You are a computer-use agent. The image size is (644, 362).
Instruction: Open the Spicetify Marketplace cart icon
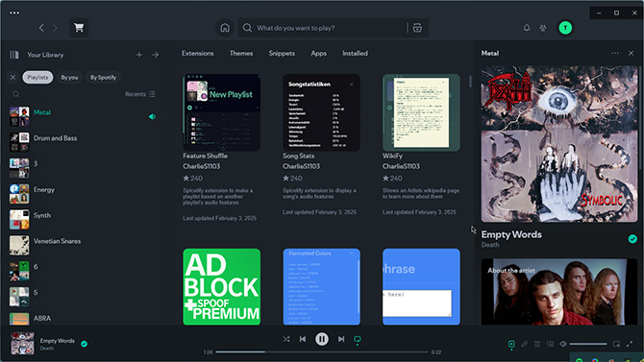79,28
